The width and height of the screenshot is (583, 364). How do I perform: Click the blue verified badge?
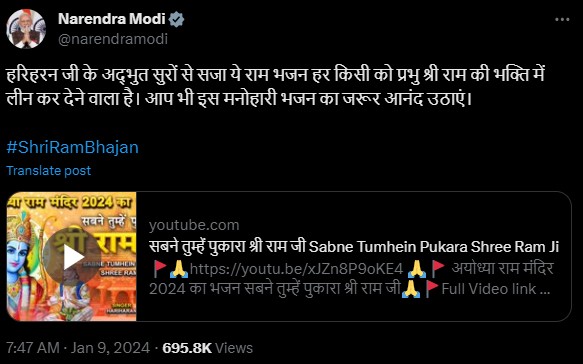[x=177, y=19]
